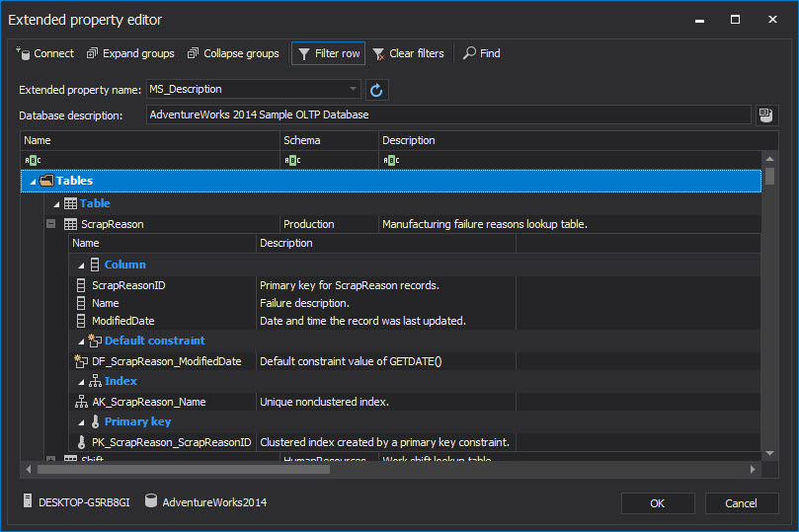Open the Extended property name dropdown

click(353, 90)
